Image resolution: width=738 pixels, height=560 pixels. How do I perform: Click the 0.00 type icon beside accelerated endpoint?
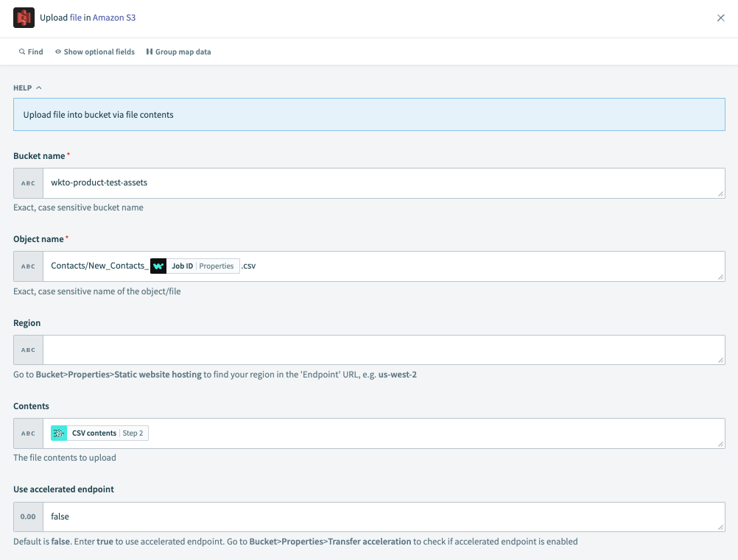coord(28,517)
